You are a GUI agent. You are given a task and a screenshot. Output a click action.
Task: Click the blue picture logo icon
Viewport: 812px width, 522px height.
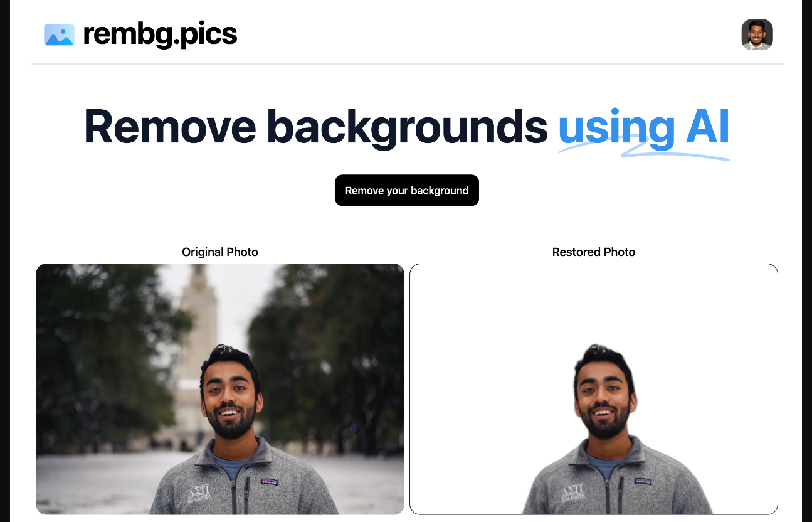point(59,35)
